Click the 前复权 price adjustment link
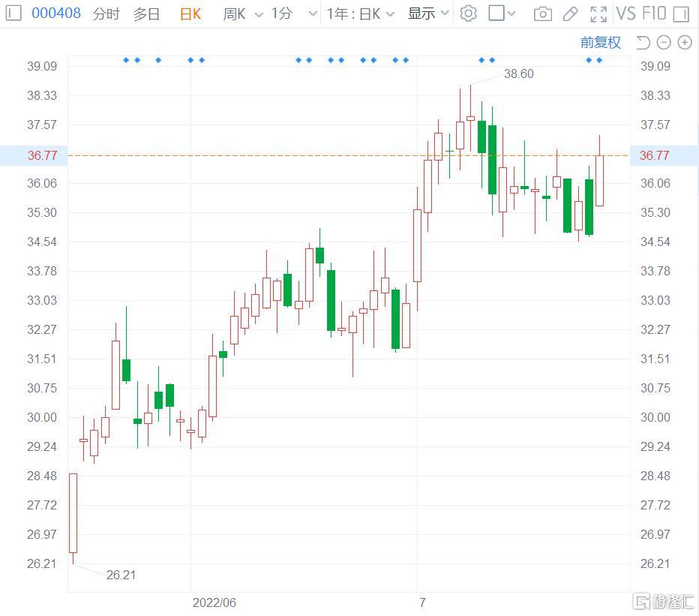Viewport: 699px width, 616px height. tap(600, 42)
